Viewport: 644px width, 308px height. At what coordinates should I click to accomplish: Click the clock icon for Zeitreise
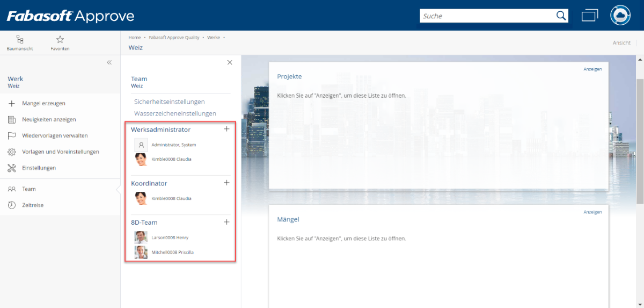pos(12,205)
